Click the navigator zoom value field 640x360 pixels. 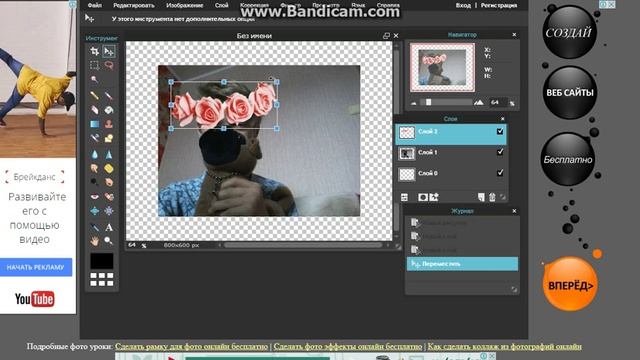(498, 102)
